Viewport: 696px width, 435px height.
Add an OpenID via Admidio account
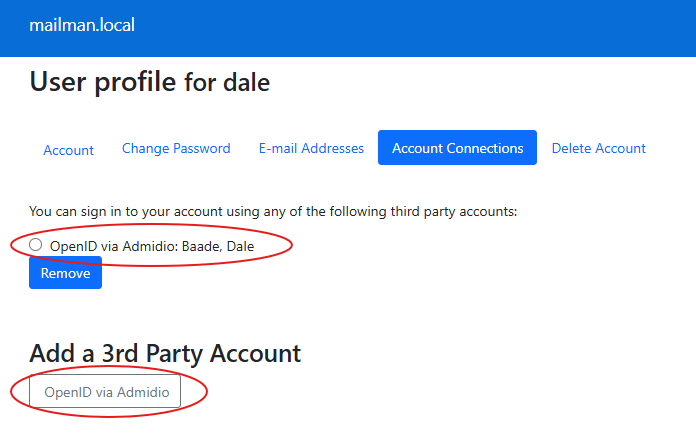(x=106, y=392)
